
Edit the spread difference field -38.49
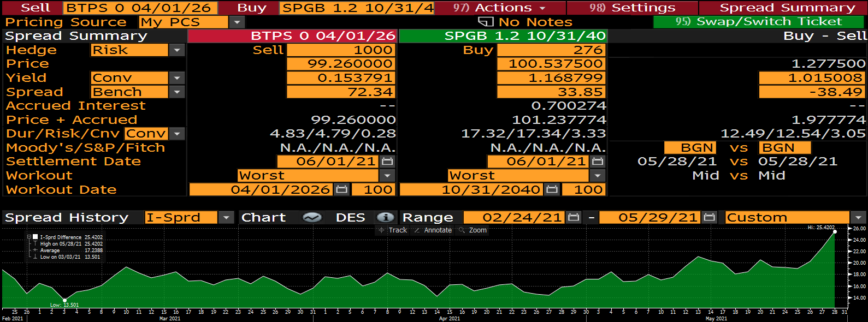812,92
